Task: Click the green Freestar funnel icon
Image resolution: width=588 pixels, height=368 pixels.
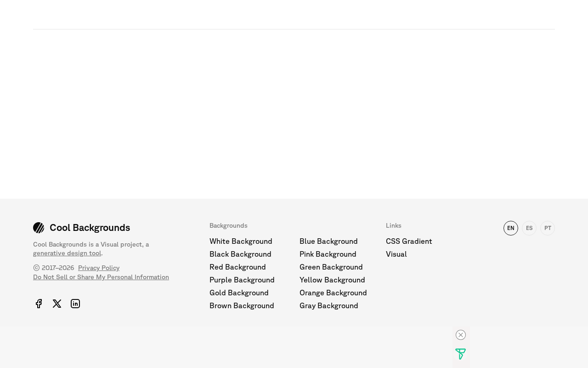Action: [460, 354]
